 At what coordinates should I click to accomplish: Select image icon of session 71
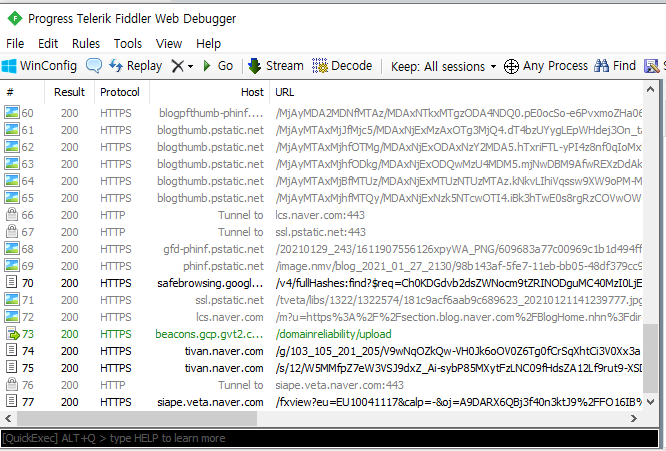12,299
